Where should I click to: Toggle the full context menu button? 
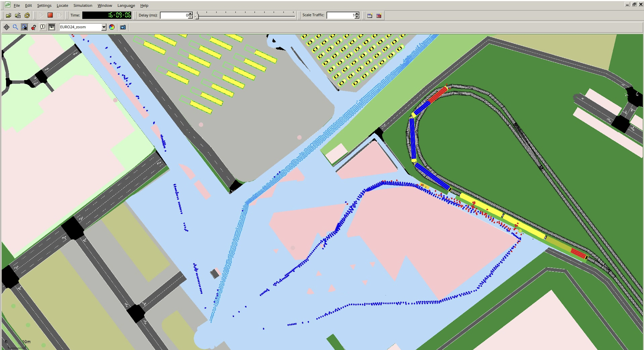pyautogui.click(x=52, y=27)
